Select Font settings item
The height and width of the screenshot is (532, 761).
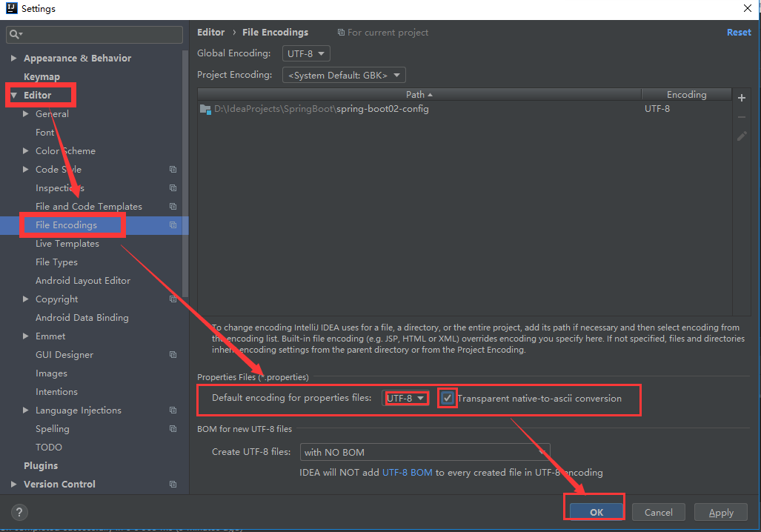coord(44,133)
